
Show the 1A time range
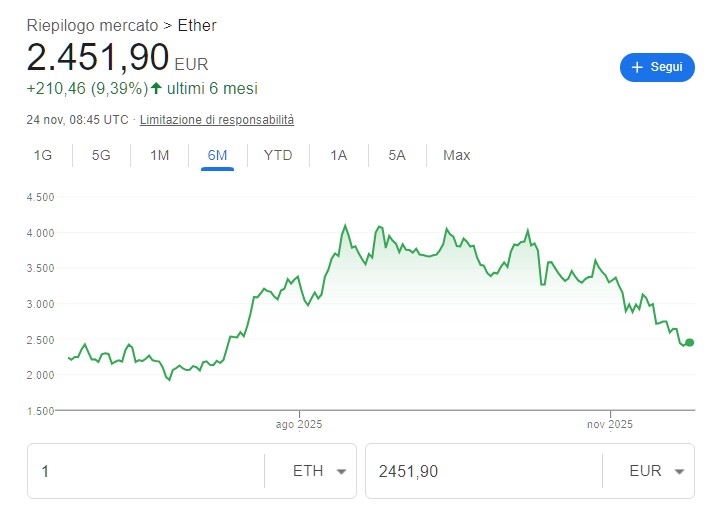point(338,155)
